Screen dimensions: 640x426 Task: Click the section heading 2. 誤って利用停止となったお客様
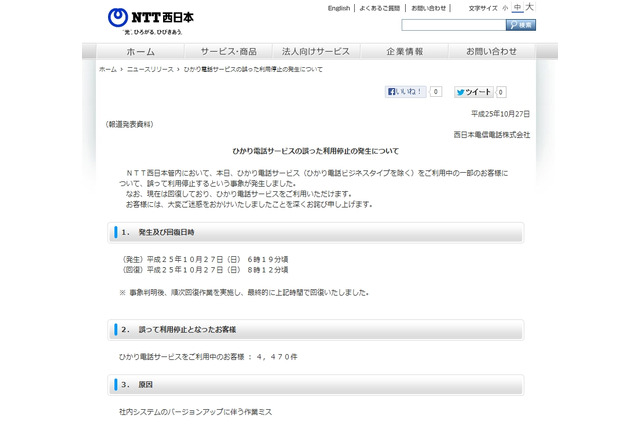316,330
